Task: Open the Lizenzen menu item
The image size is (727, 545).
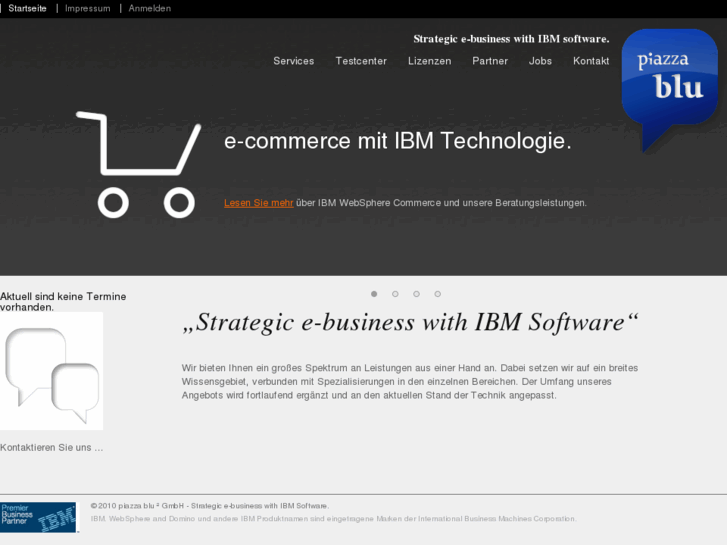Action: tap(429, 61)
